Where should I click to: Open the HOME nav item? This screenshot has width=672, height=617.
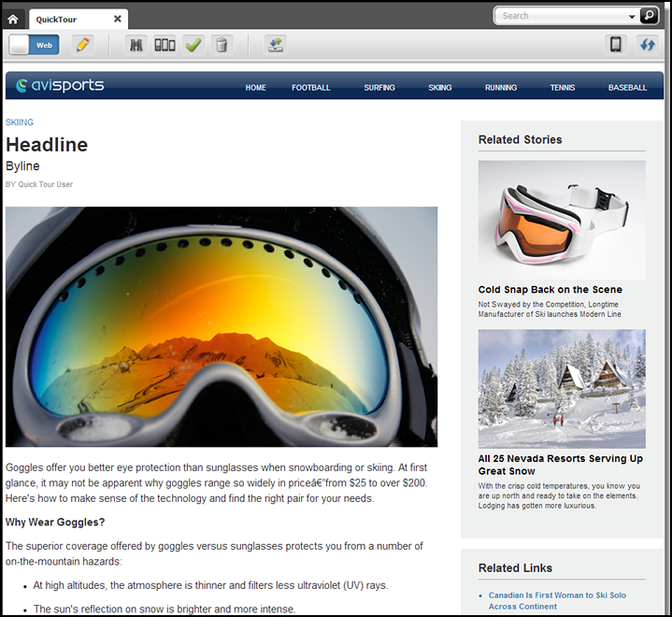click(x=256, y=88)
